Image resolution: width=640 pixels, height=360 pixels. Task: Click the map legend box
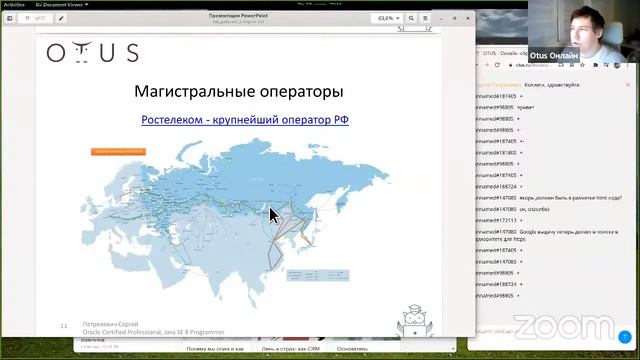[x=318, y=275]
